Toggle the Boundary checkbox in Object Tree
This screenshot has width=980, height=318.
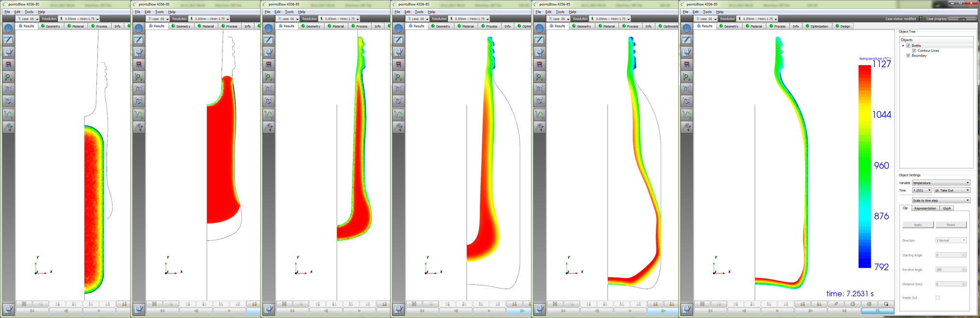tap(908, 55)
